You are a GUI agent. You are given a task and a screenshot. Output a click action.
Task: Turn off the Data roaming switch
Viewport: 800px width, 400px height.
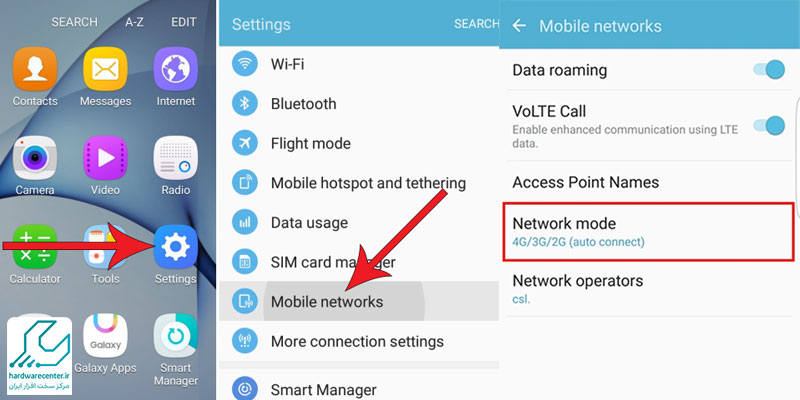pos(769,69)
